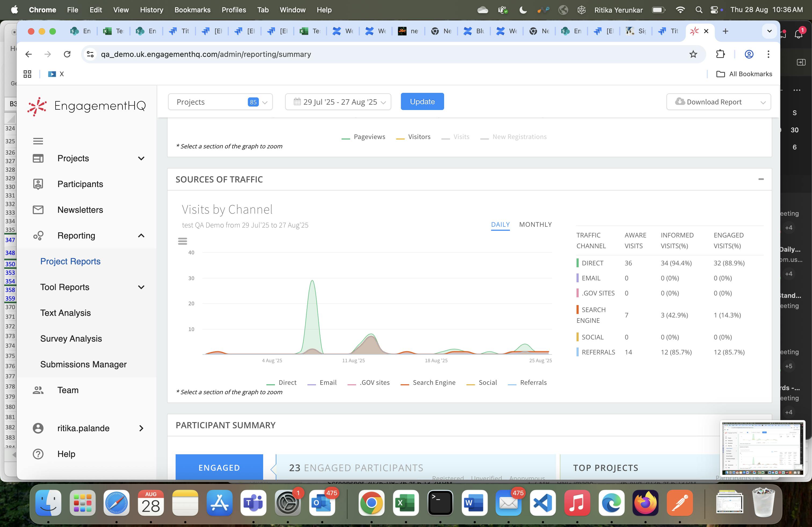812x527 pixels.
Task: Bookmark page with star icon
Action: (693, 54)
